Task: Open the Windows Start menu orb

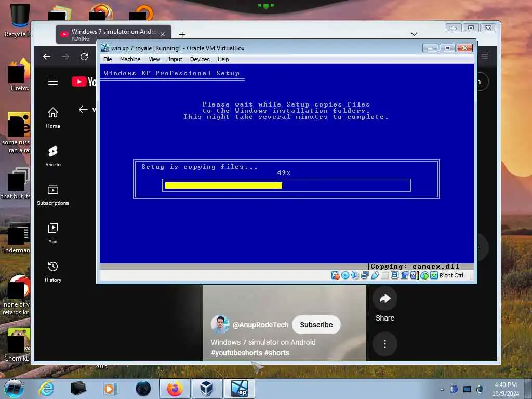Action: point(14,389)
